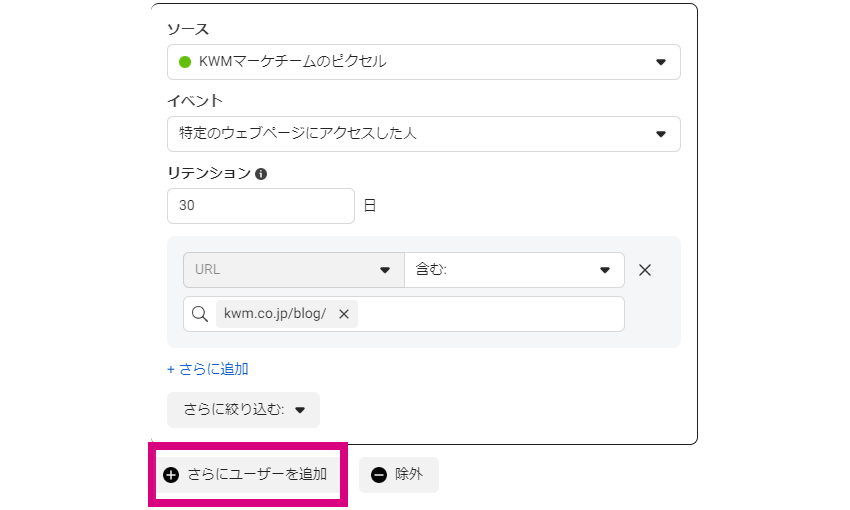
Task: Click the plus icon to add more users
Action: [x=171, y=475]
